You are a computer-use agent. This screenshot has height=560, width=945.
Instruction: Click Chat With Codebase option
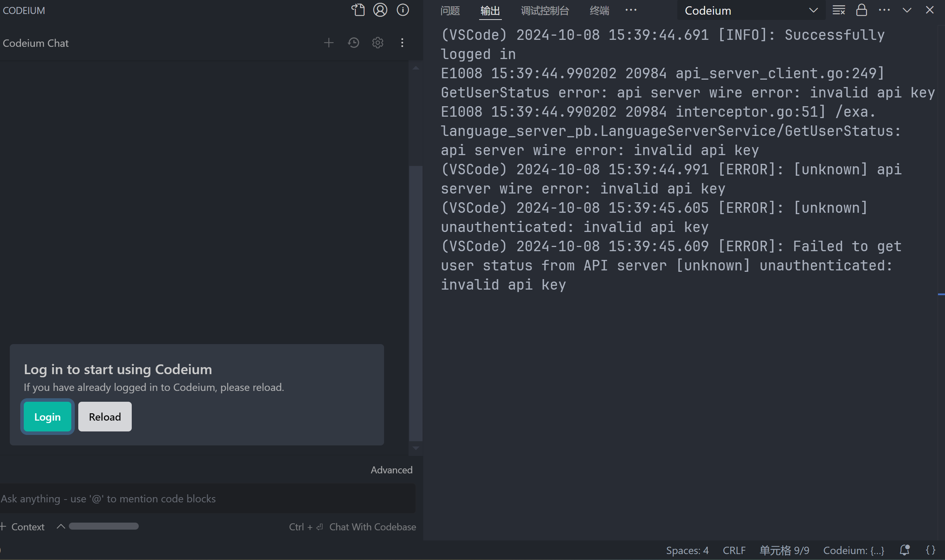tap(373, 527)
